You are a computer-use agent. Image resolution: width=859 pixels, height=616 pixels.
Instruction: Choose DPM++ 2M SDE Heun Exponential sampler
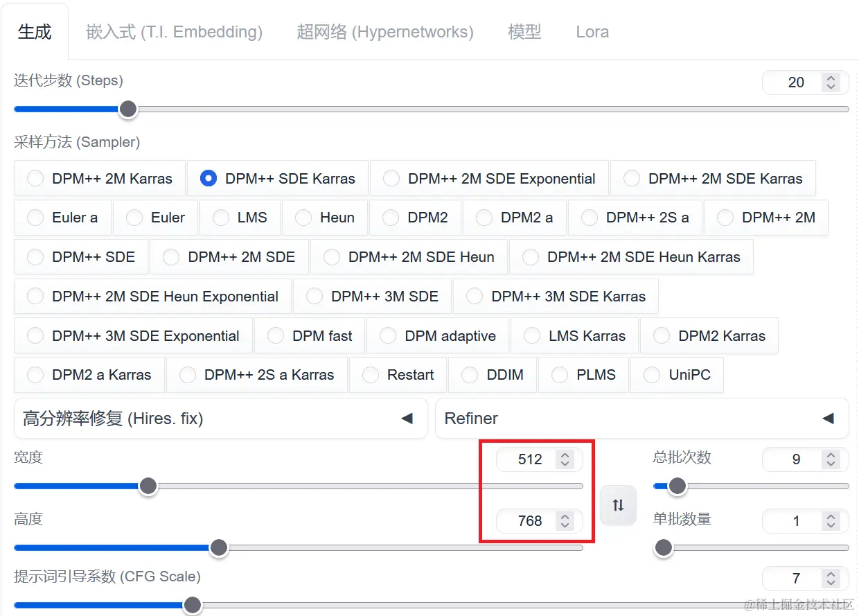point(152,297)
